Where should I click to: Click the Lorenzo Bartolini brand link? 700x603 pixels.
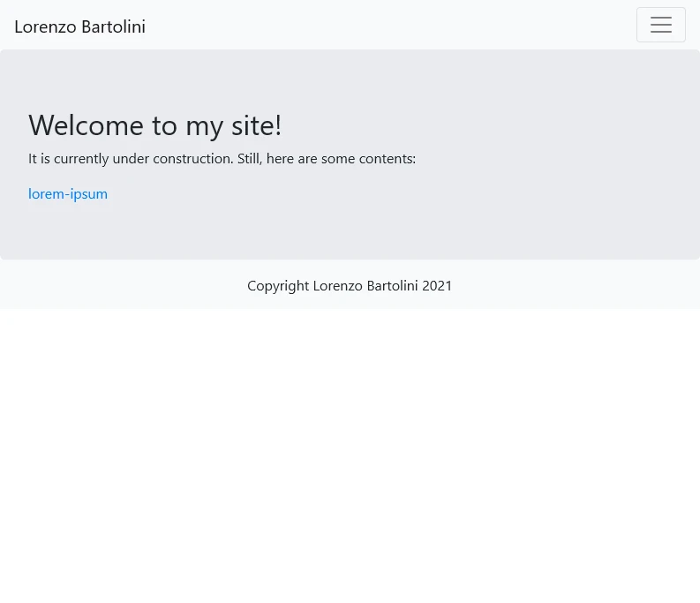click(x=80, y=26)
